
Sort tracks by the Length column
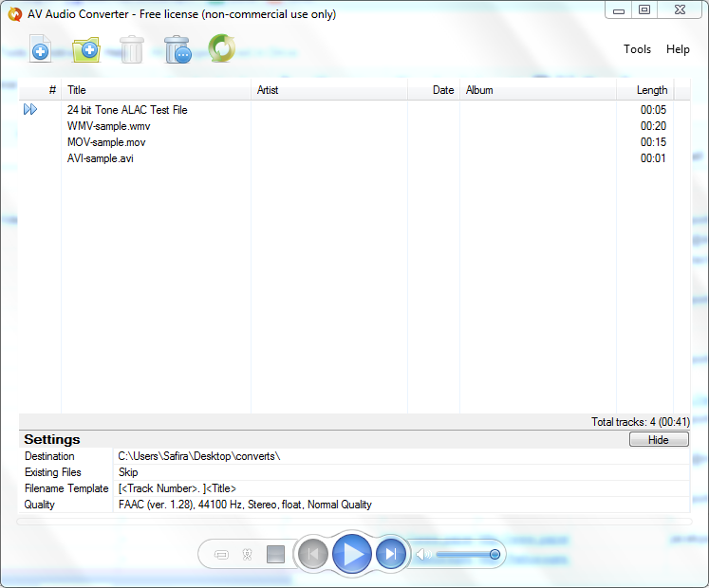click(x=644, y=90)
